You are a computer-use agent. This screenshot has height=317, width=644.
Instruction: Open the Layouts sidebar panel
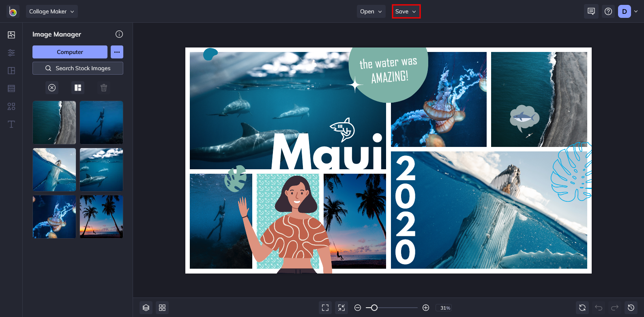pyautogui.click(x=11, y=71)
